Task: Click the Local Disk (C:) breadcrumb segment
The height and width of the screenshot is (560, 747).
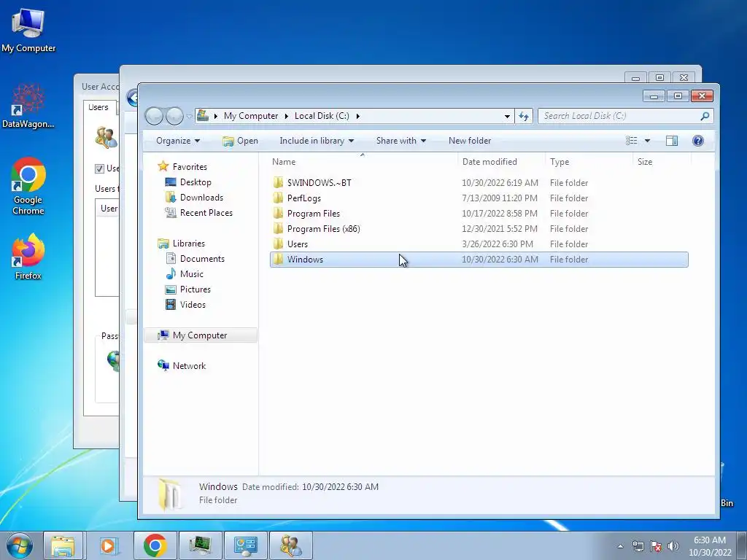Action: click(x=322, y=116)
